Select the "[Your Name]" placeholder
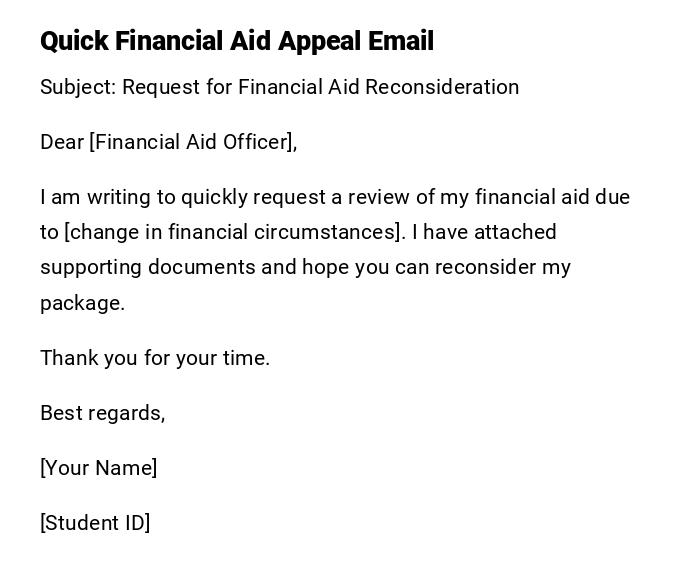 pos(98,468)
